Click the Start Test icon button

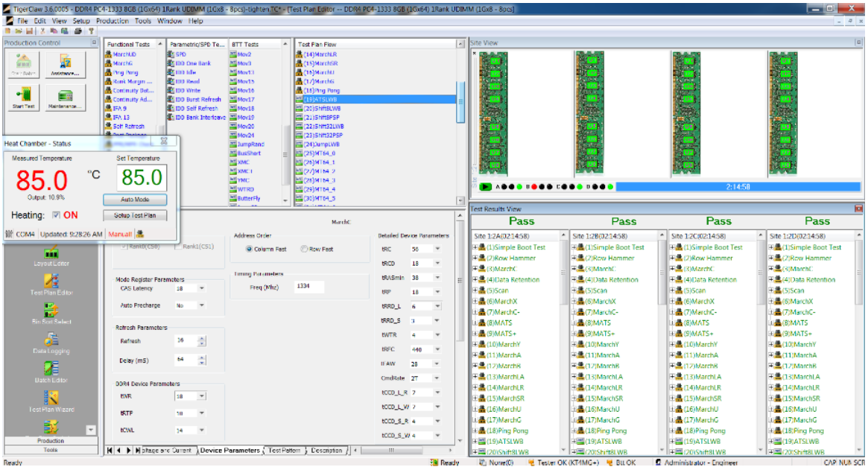point(23,97)
